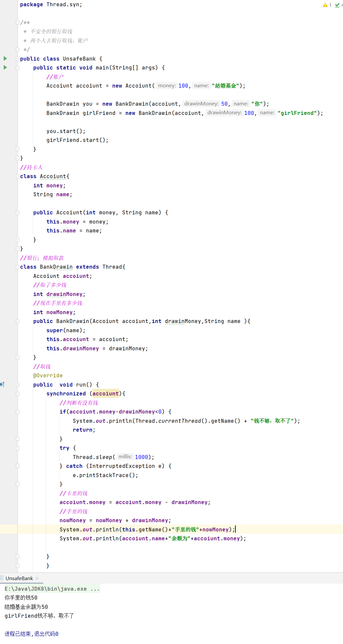This screenshot has width=343, height=644.
Task: Click the highlighted accoiunt in synchronized
Action: [x=105, y=393]
